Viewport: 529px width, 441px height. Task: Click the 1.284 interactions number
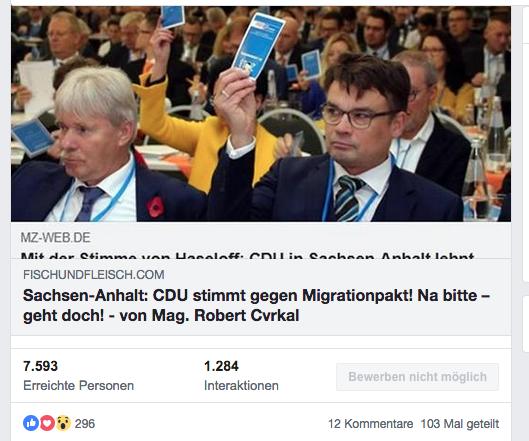tap(221, 366)
